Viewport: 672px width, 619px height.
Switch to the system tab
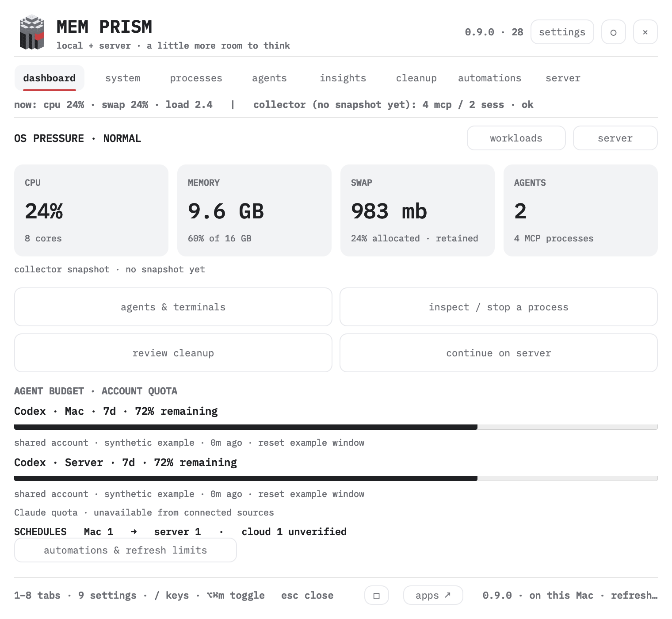click(x=123, y=78)
